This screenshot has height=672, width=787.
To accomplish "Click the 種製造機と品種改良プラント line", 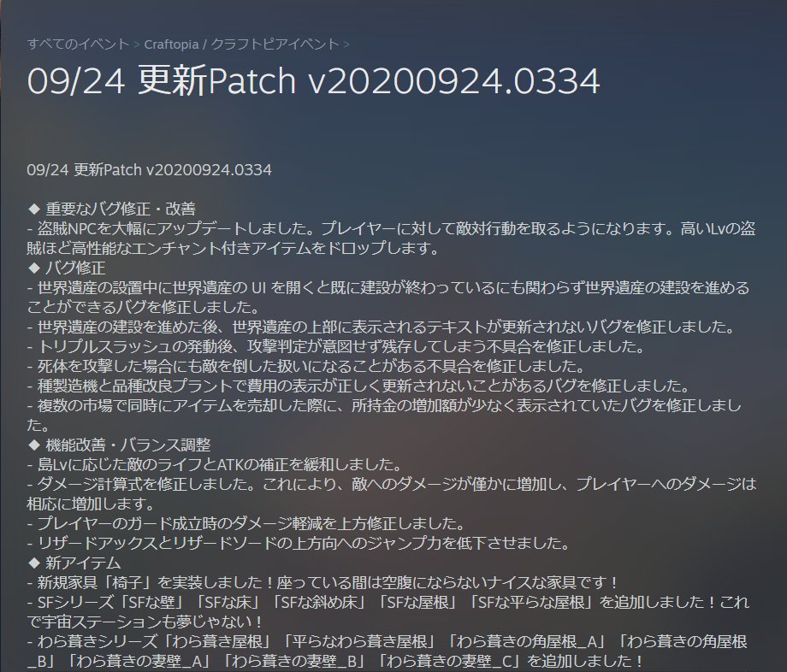I will 358,386.
